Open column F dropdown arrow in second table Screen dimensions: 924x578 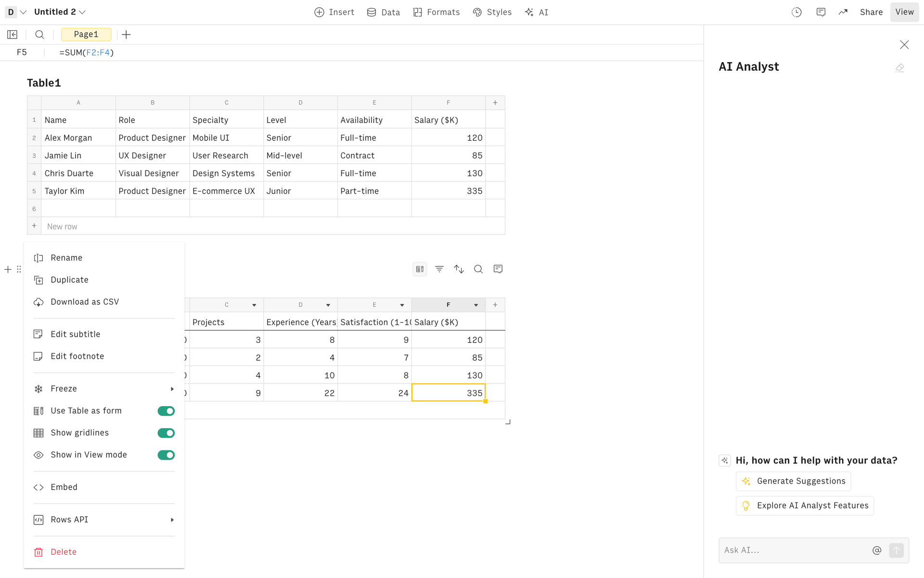point(476,305)
